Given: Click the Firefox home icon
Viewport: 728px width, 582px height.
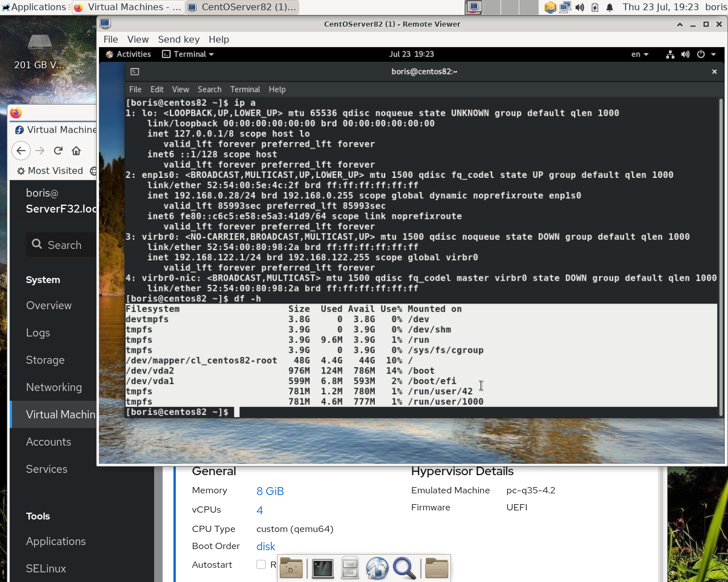Looking at the screenshot, I should [x=77, y=151].
